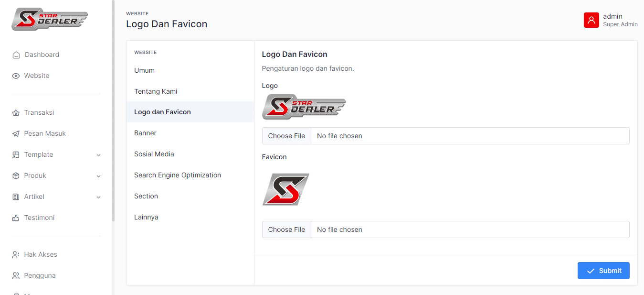The height and width of the screenshot is (295, 644).
Task: Click the Website eye icon in sidebar
Action: click(16, 76)
